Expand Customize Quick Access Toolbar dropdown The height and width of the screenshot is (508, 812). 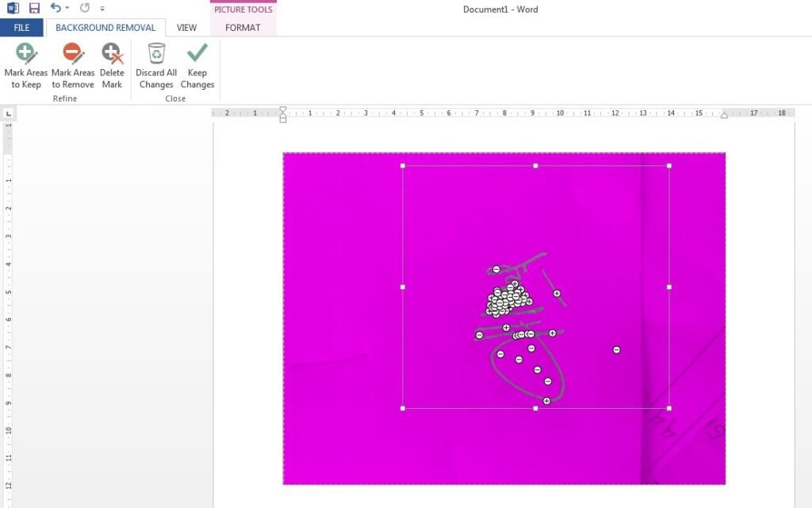[x=102, y=9]
